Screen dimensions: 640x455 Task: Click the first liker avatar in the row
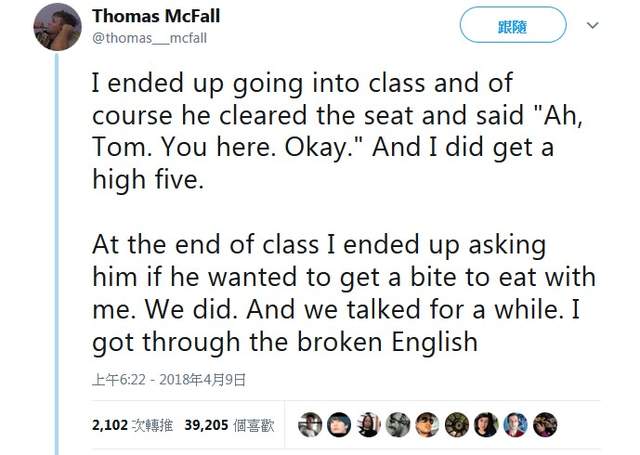[311, 424]
